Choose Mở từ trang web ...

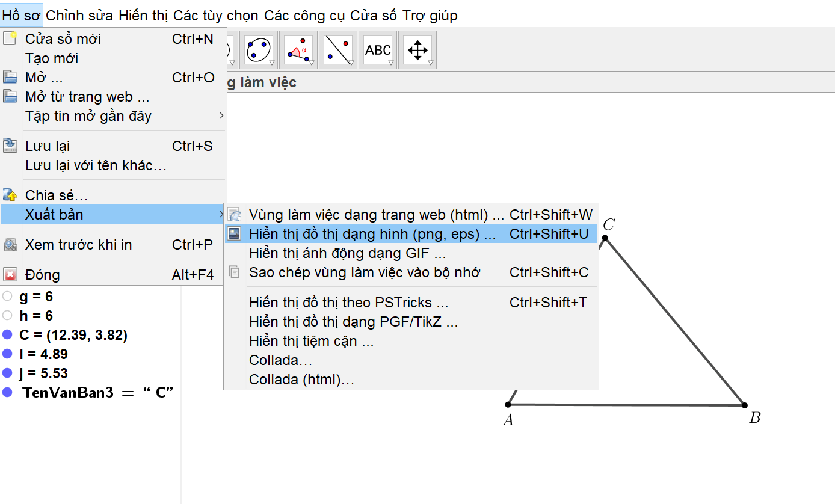coord(114,97)
